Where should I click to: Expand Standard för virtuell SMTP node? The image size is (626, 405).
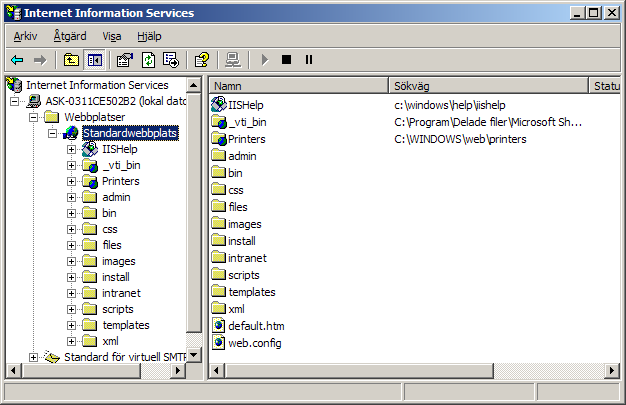(34, 357)
